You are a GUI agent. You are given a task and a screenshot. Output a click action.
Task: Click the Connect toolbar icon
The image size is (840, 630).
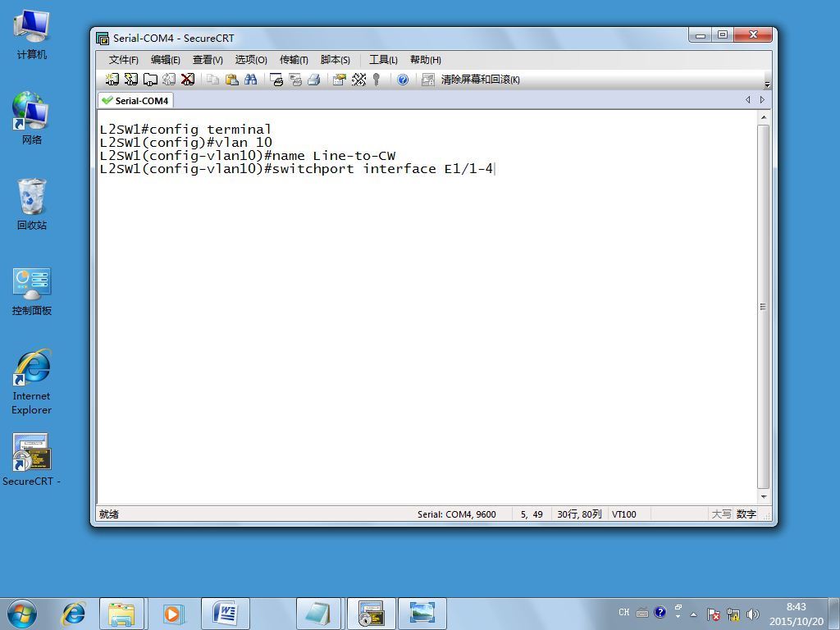point(112,80)
